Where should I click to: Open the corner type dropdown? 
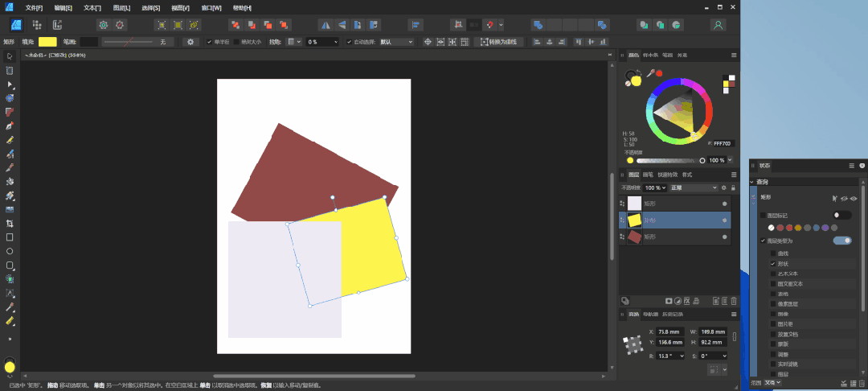(x=293, y=42)
